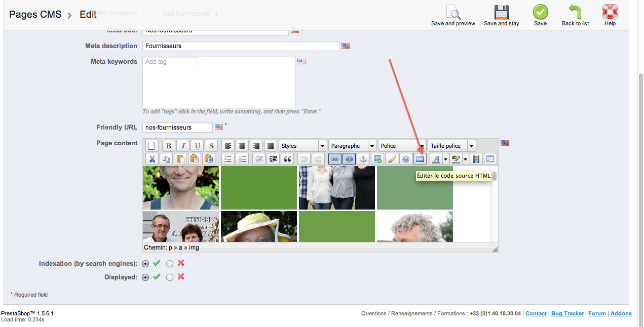Click the Indent icon
This screenshot has height=327, width=644.
click(x=273, y=159)
